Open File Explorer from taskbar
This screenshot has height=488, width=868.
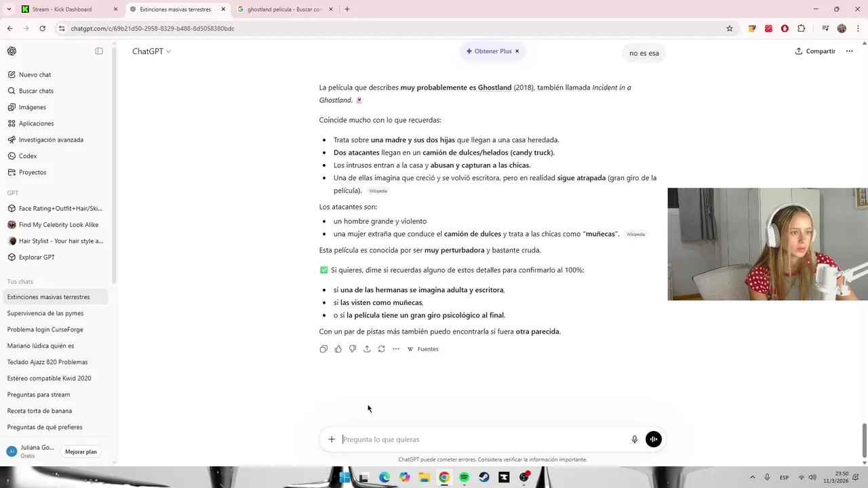(x=424, y=477)
